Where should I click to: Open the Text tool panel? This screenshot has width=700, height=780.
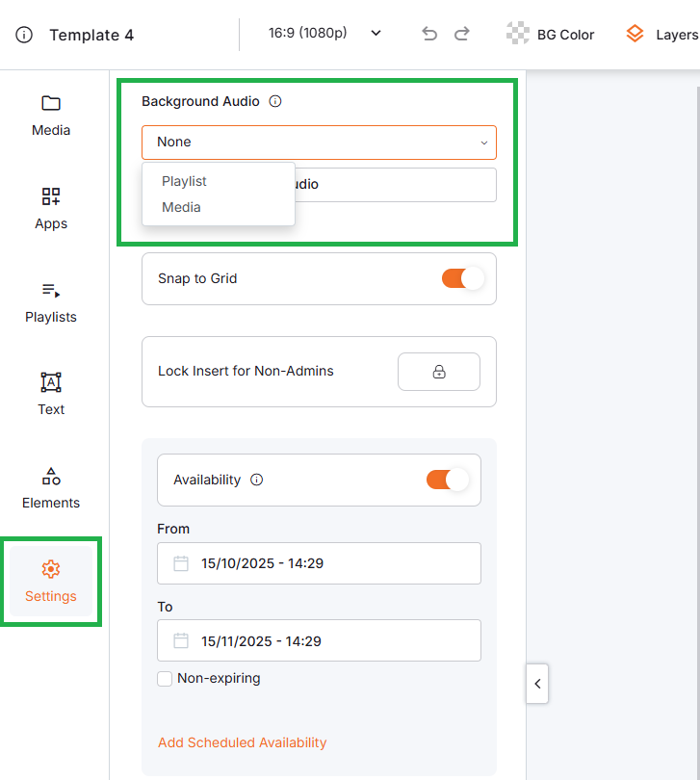pyautogui.click(x=51, y=395)
